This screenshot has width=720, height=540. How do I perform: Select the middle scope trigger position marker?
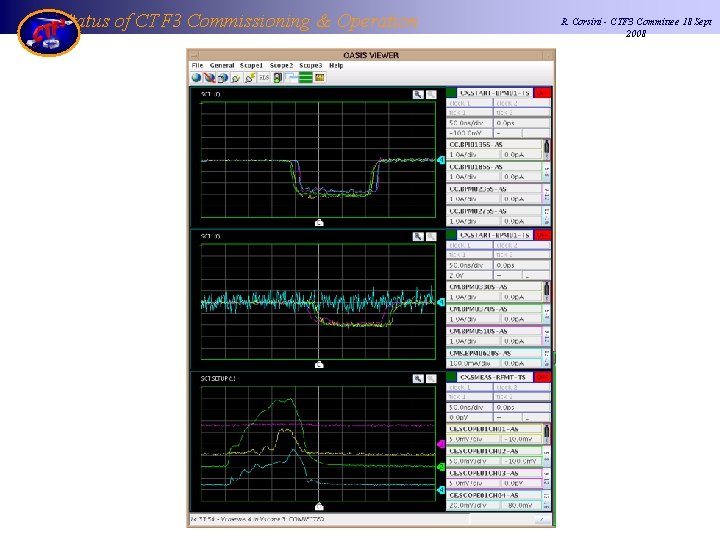point(319,365)
